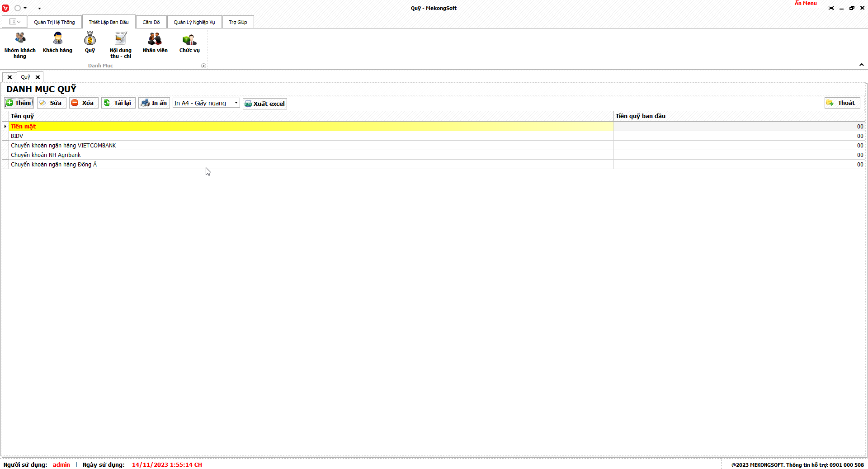Close all tabs using leftmost X
Viewport: 868px width, 469px height.
9,77
